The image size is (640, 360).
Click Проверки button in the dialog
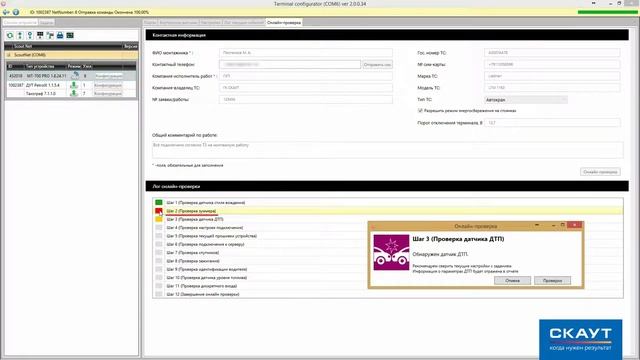(x=552, y=281)
